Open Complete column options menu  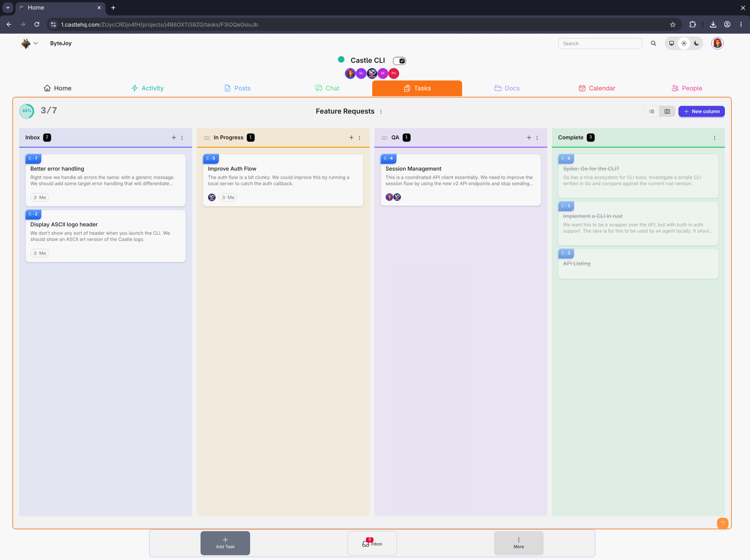tap(714, 138)
